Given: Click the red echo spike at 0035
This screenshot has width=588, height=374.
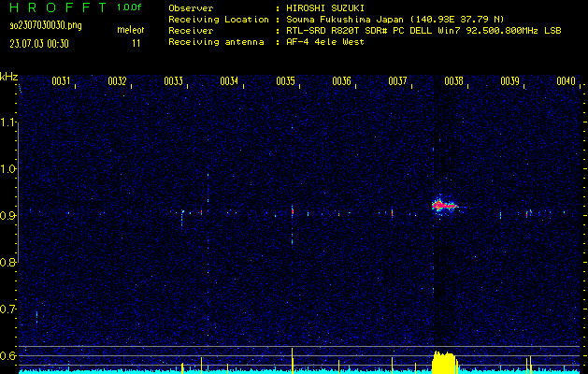Looking at the screenshot, I should pos(293,211).
